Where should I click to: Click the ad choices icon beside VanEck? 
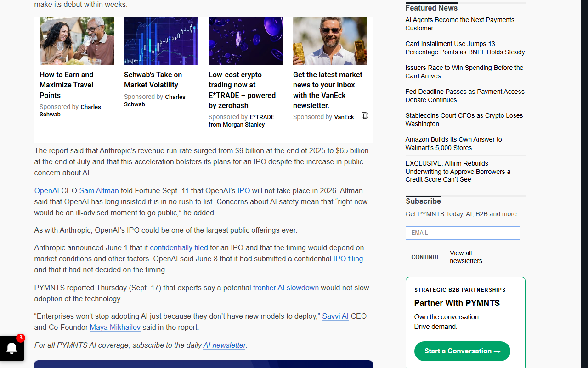tap(365, 116)
